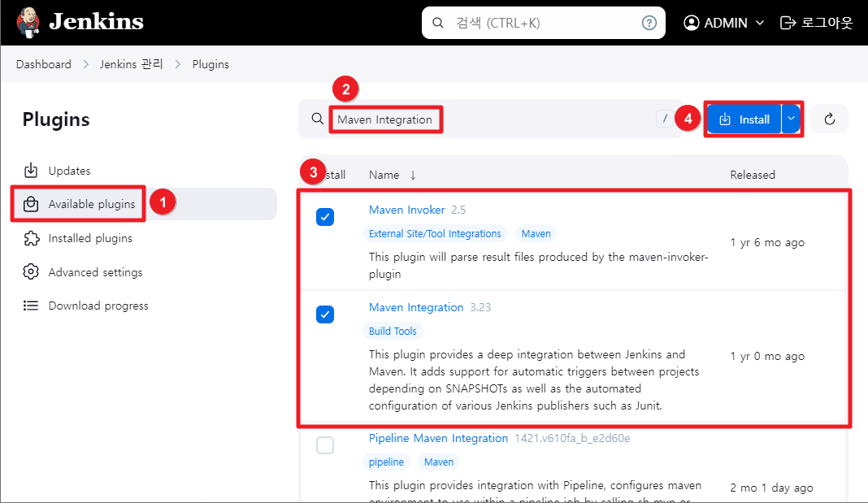Click the Released column header
The height and width of the screenshot is (503, 868).
coord(753,175)
